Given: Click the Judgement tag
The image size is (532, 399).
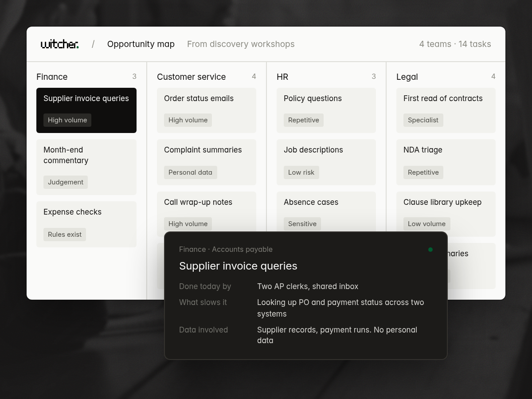Looking at the screenshot, I should click(x=66, y=182).
